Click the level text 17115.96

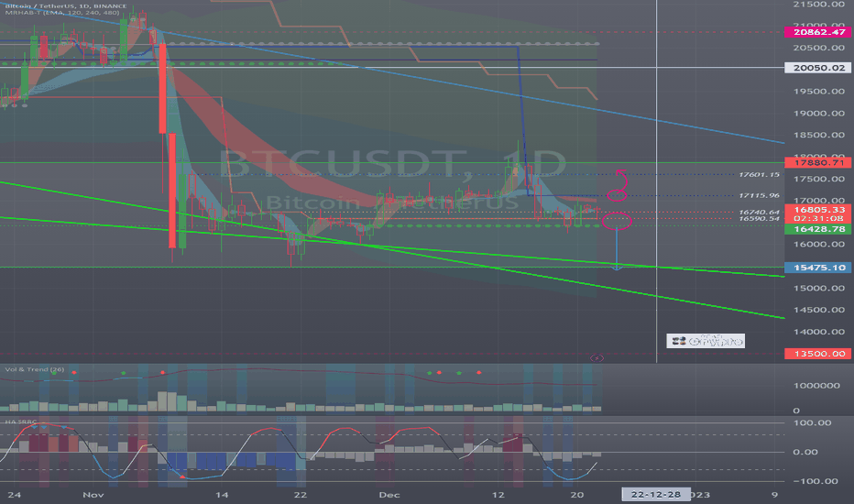coord(759,195)
